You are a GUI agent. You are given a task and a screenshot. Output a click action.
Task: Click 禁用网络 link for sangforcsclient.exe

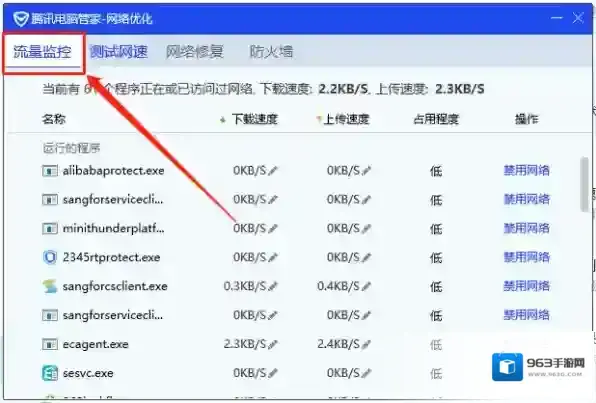[x=526, y=286]
